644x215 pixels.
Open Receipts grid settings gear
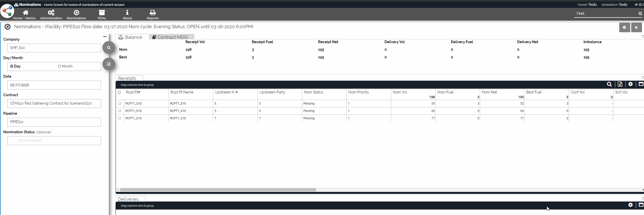(631, 84)
